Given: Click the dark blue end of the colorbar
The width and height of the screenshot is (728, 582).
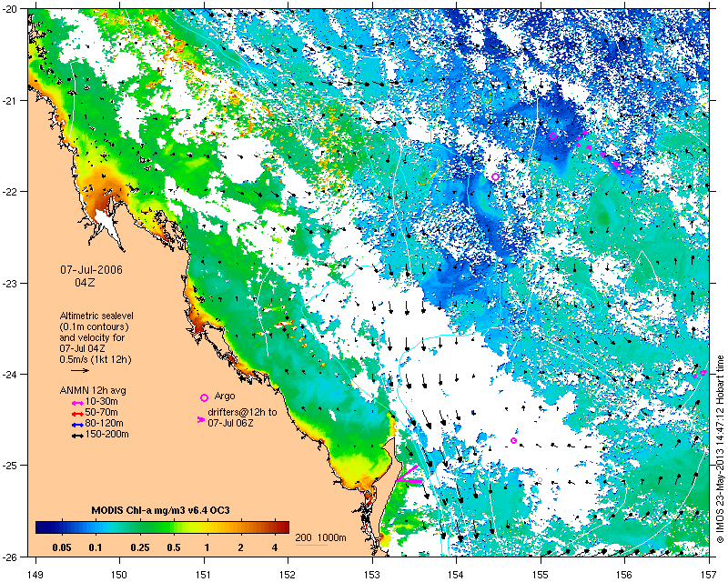Looking at the screenshot, I should coord(42,527).
